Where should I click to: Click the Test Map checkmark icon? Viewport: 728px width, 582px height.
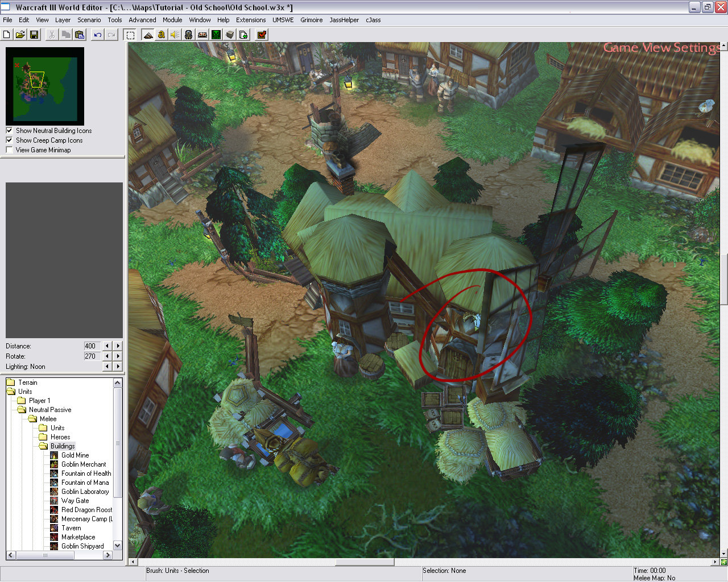(262, 35)
